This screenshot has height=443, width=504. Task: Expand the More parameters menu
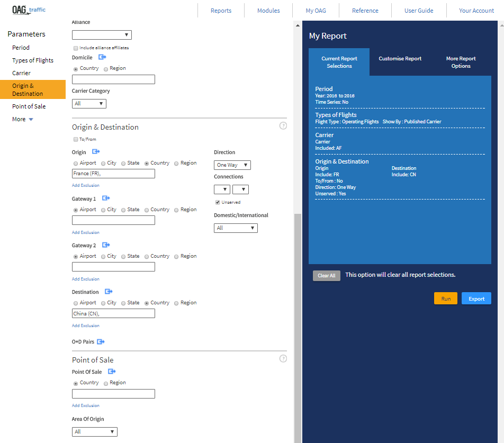tap(22, 119)
